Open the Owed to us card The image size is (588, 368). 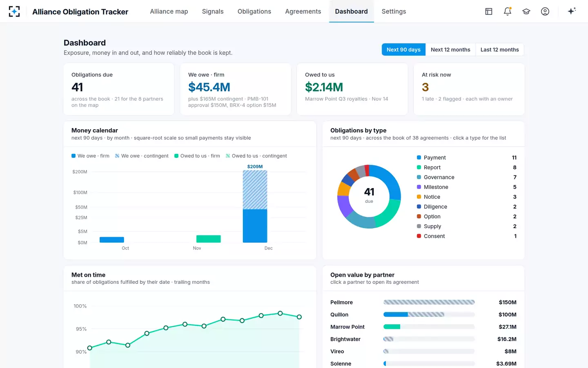[352, 89]
